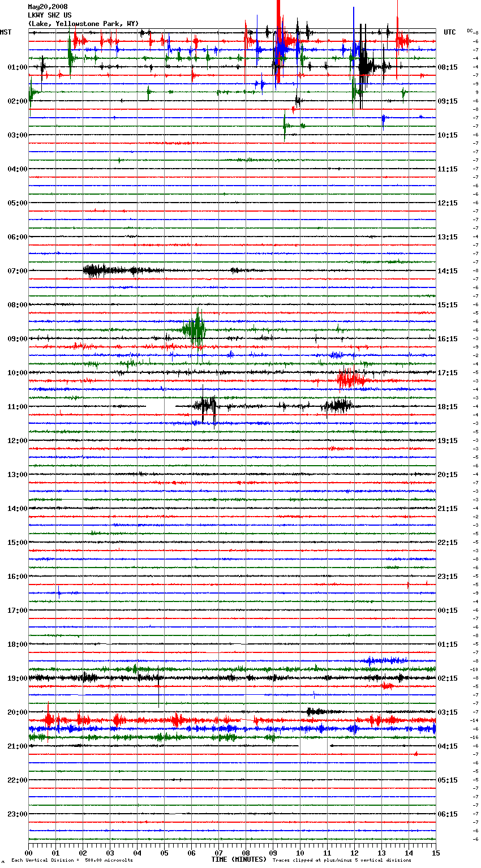Click the 18:00 MST time label
The height and width of the screenshot is (868, 481).
pyautogui.click(x=18, y=644)
